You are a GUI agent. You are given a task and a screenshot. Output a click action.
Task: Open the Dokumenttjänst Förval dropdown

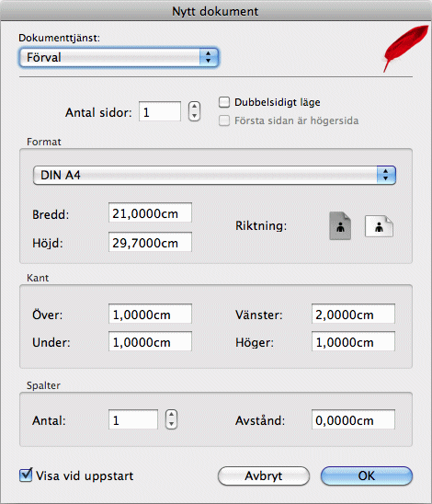point(119,58)
